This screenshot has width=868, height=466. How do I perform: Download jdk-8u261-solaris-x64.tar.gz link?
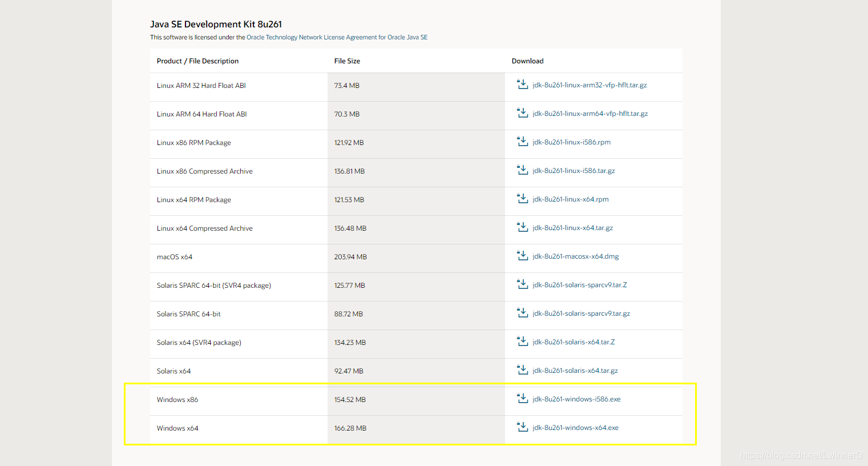coord(575,371)
